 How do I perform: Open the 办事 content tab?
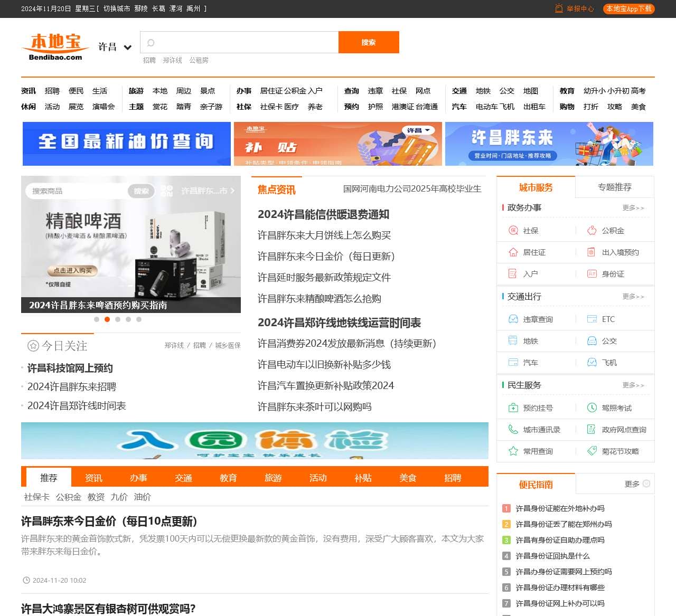click(x=138, y=478)
